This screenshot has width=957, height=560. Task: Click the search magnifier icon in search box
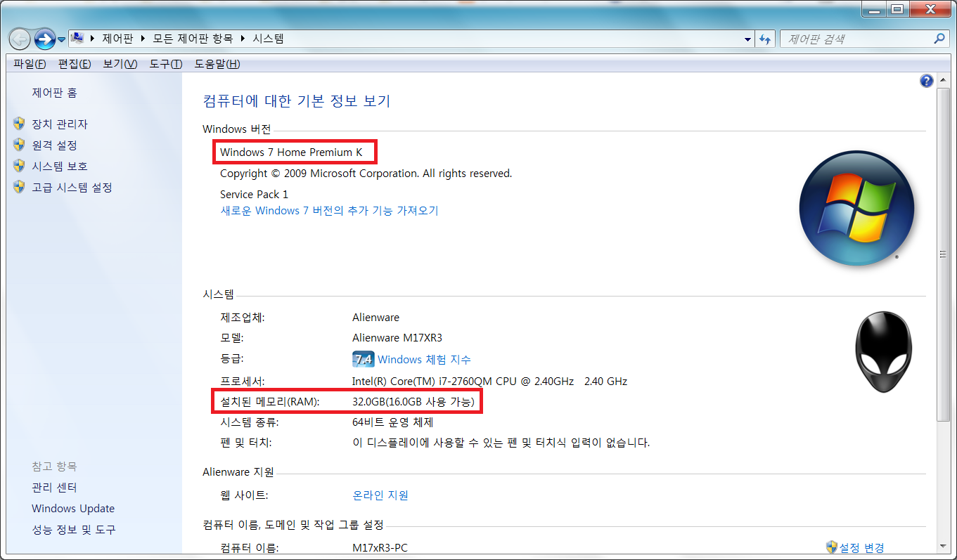pyautogui.click(x=939, y=39)
